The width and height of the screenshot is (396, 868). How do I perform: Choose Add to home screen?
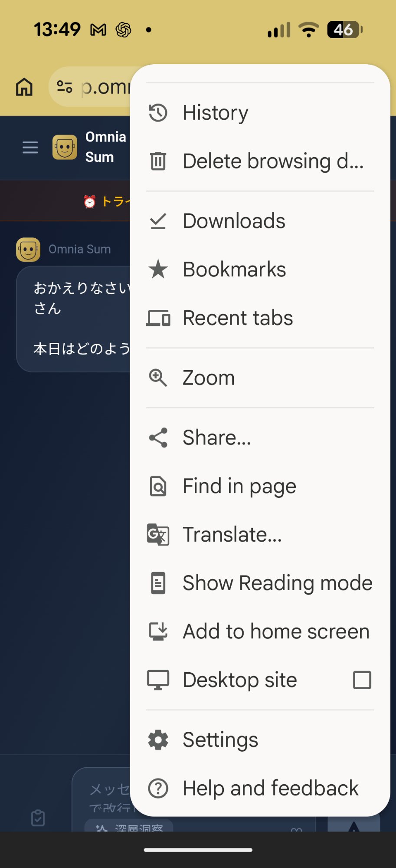[x=276, y=631]
